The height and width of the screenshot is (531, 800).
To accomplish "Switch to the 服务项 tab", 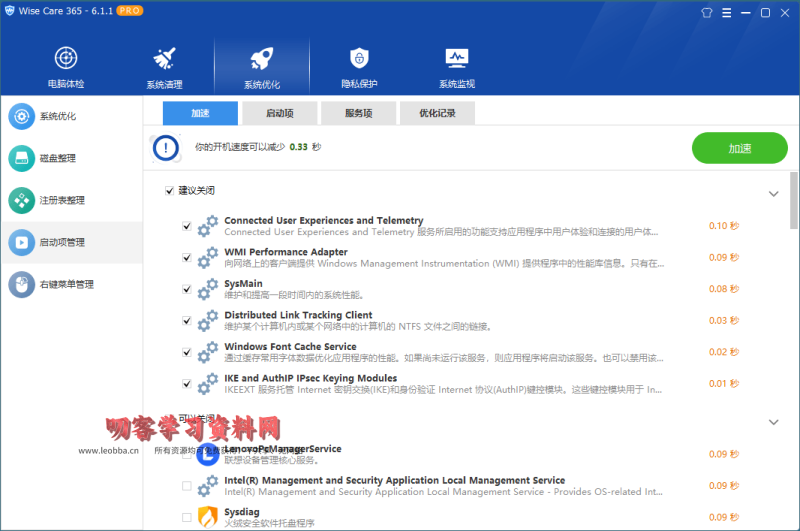I will click(358, 113).
